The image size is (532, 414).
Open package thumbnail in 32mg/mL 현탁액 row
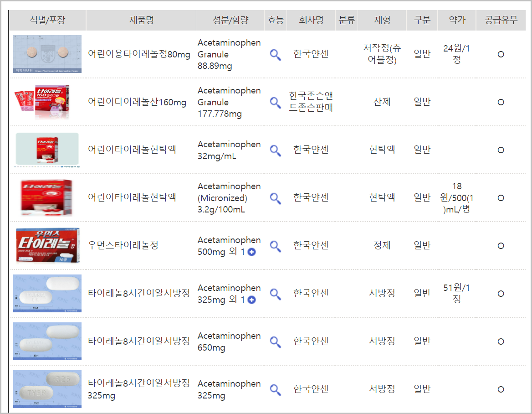click(x=47, y=150)
